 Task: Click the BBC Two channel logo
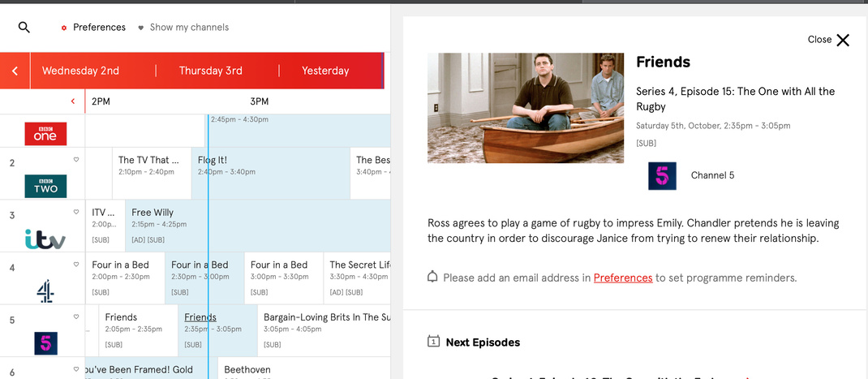pyautogui.click(x=45, y=186)
